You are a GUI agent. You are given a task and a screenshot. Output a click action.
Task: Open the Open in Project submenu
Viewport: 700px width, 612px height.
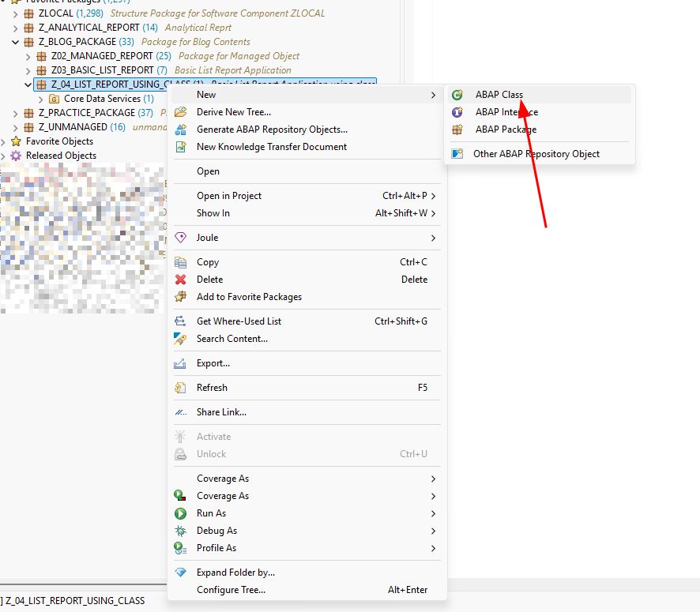click(x=307, y=196)
